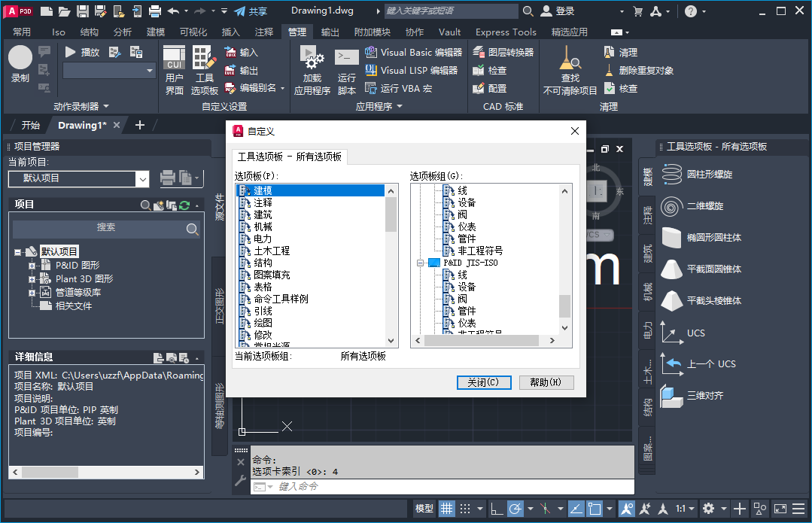Image resolution: width=812 pixels, height=523 pixels.
Task: Open 加载应用程序 in the application panel
Action: click(x=311, y=72)
